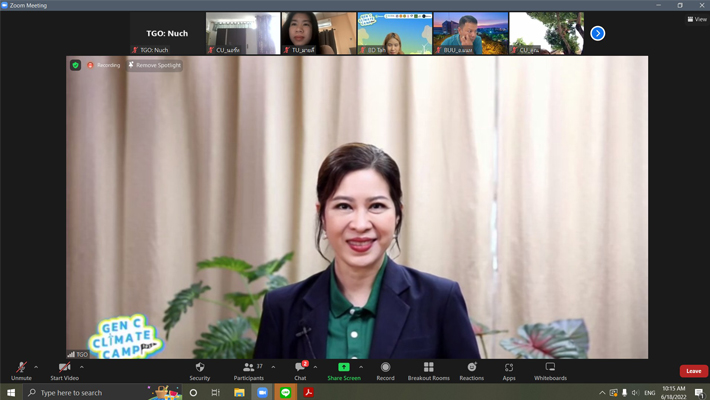Click the Zoom app in taskbar
This screenshot has height=400, width=710.
click(262, 392)
